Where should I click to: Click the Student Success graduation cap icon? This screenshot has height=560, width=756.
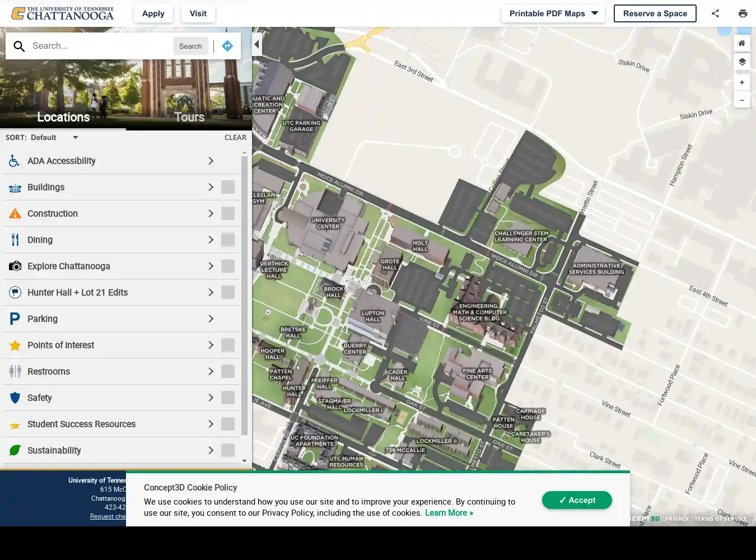(15, 426)
